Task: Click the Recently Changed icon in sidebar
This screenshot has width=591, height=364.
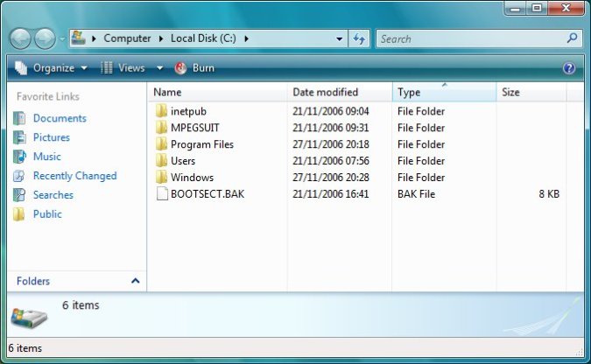Action: click(x=19, y=176)
